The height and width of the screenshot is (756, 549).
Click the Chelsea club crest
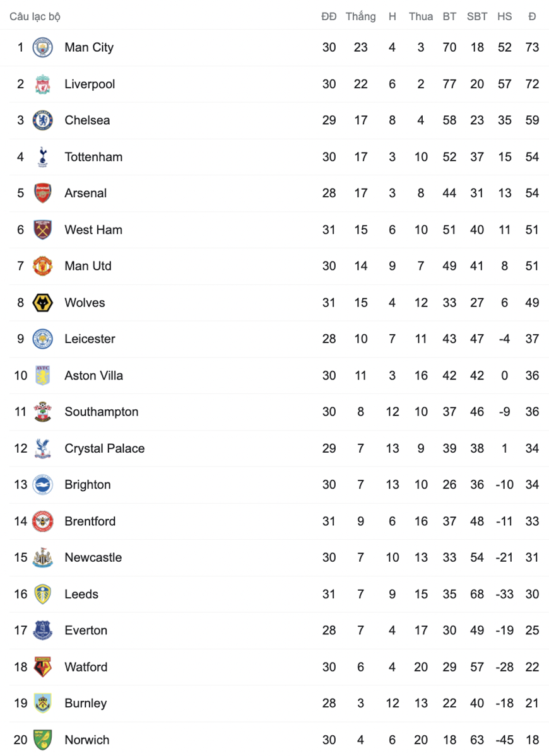pos(42,120)
